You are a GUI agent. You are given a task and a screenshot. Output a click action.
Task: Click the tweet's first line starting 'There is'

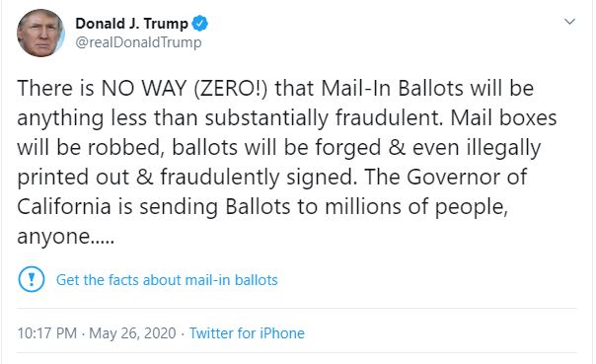275,88
